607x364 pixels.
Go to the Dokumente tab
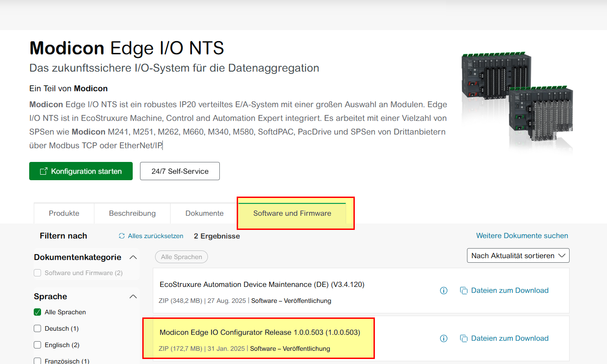[204, 213]
